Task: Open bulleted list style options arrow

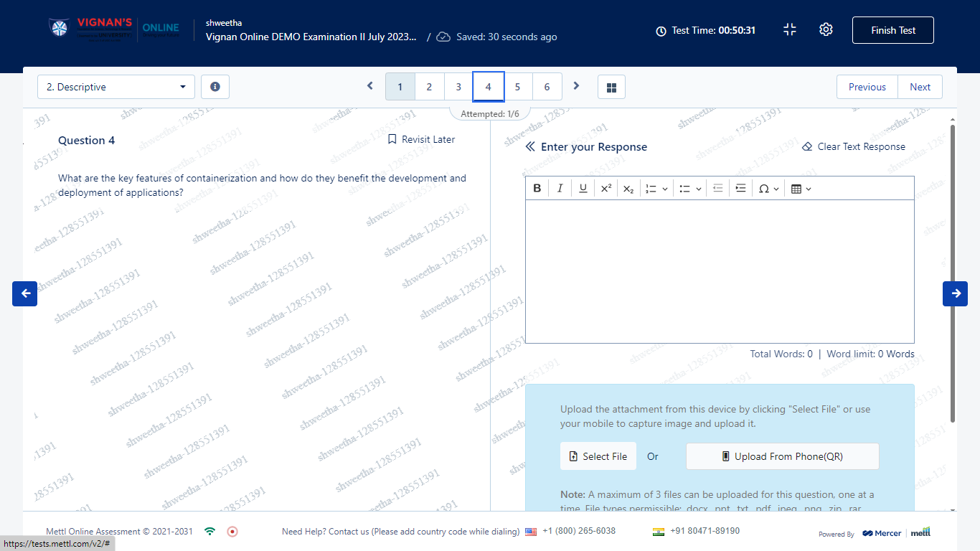Action: click(698, 189)
